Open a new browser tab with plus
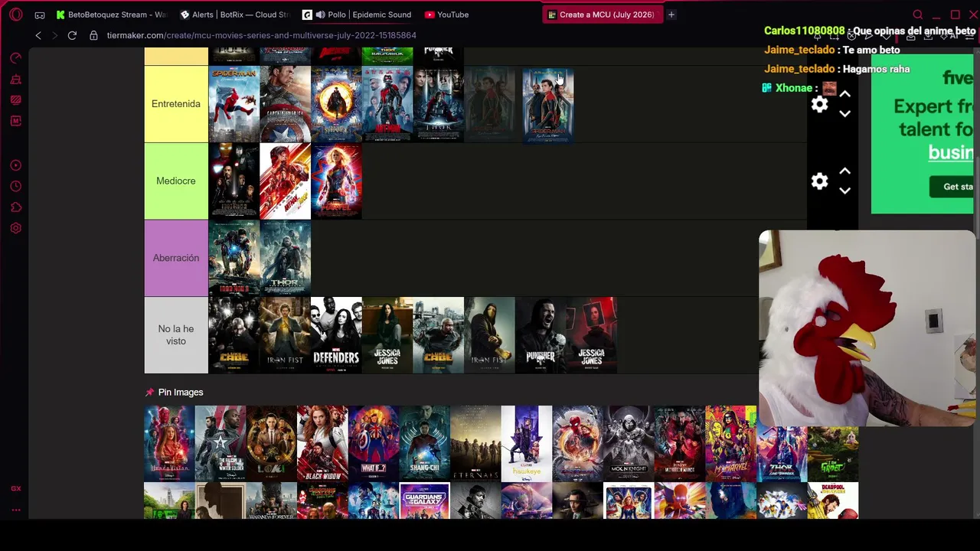Image resolution: width=980 pixels, height=551 pixels. pyautogui.click(x=671, y=15)
